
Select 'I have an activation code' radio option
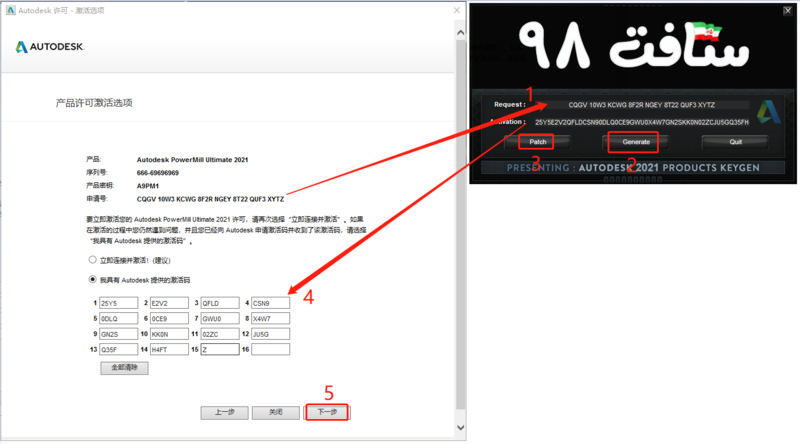(x=92, y=279)
